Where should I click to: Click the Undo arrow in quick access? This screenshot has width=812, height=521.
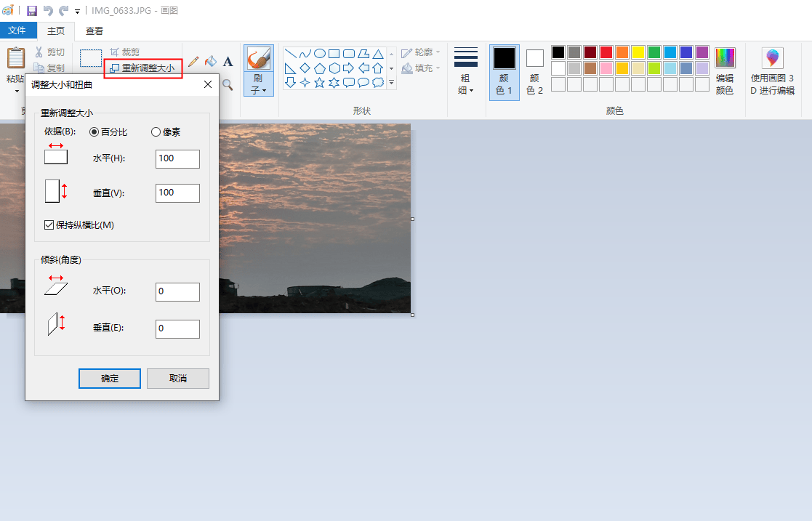[x=49, y=11]
